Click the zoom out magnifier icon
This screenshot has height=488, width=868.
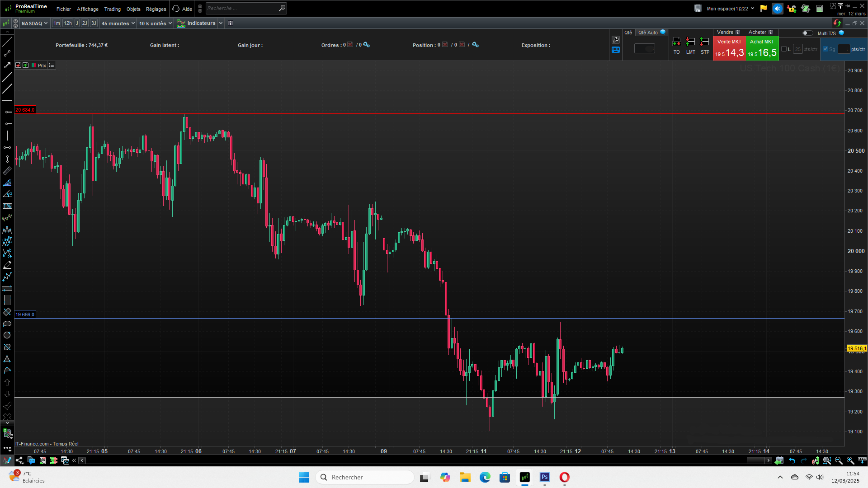coord(839,460)
